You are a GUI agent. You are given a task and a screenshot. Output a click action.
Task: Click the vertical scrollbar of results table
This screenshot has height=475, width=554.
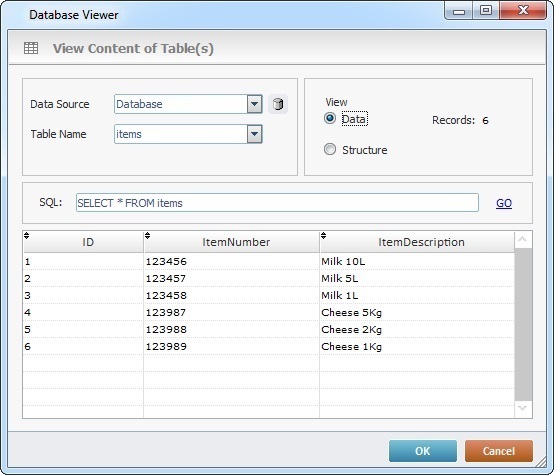[523, 324]
